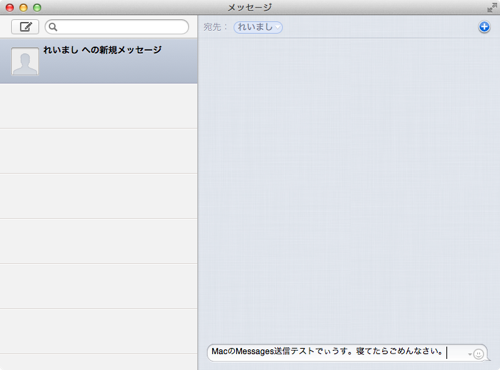Screen dimensions: 500x370
Task: Click the 宛先 recipient label
Action: coord(215,27)
